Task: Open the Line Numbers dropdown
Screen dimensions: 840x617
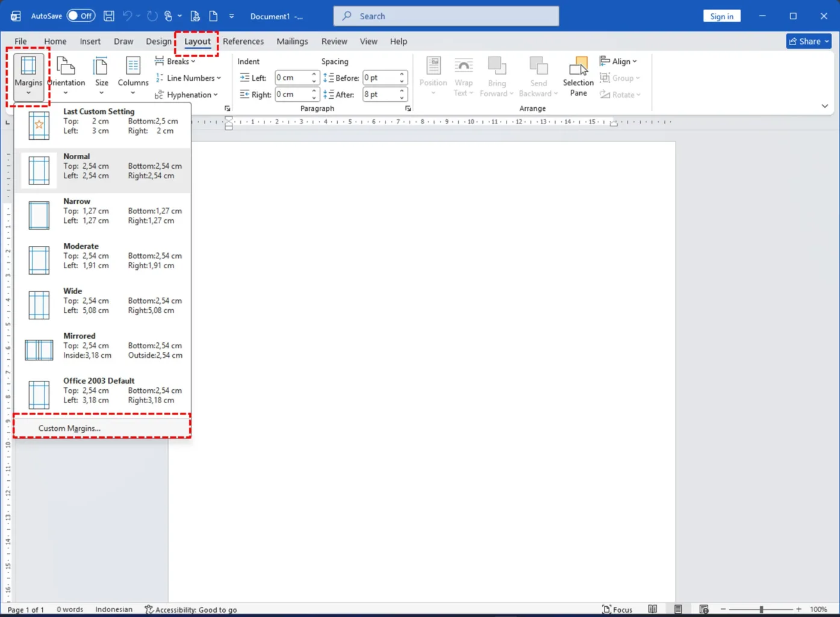Action: pos(188,78)
